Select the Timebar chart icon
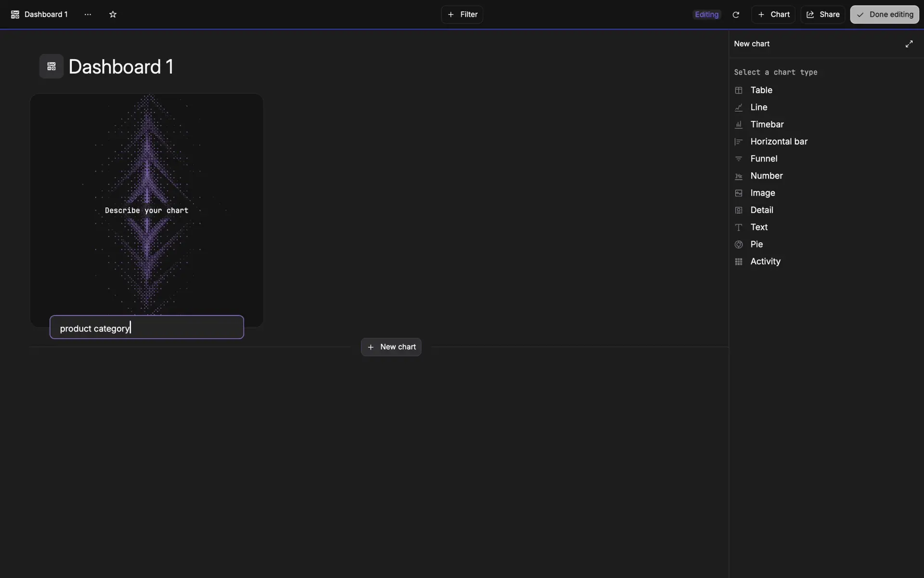 pyautogui.click(x=739, y=125)
